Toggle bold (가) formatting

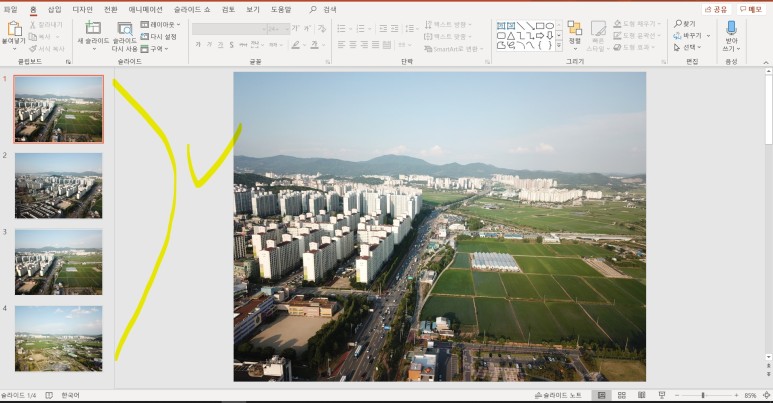(198, 45)
